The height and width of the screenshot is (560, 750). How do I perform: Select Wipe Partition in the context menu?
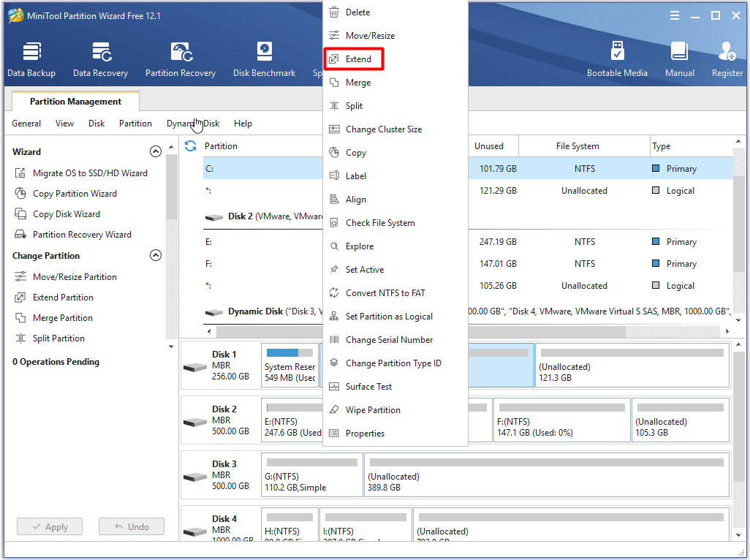pyautogui.click(x=395, y=410)
